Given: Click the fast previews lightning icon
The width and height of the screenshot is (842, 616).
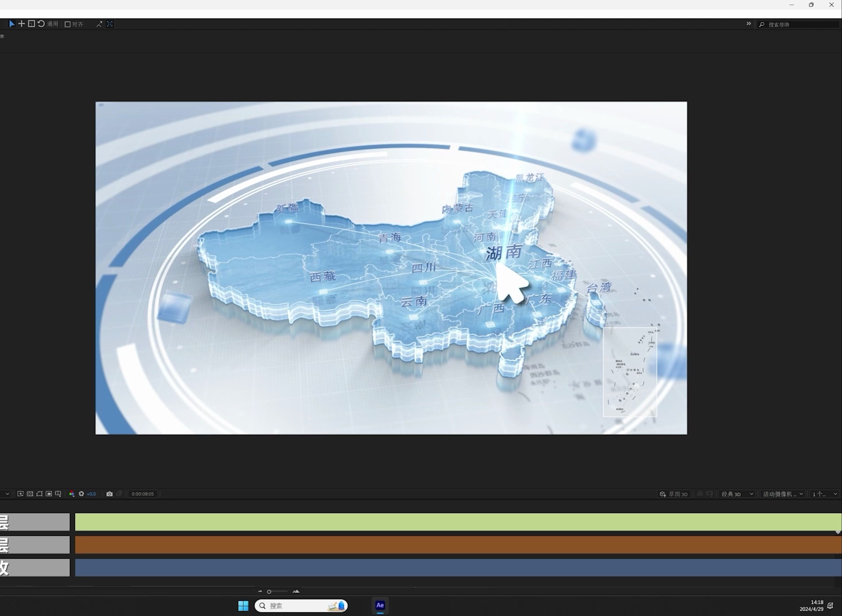Looking at the screenshot, I should (x=21, y=494).
